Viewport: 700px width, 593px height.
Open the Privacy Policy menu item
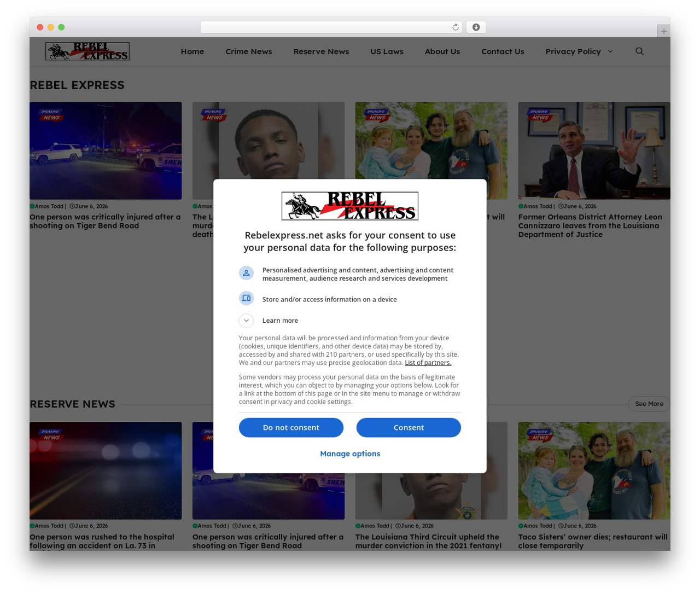(573, 51)
